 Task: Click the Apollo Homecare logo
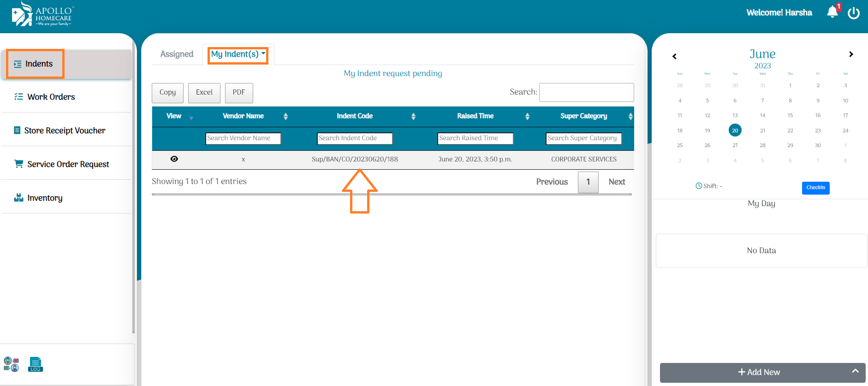tap(42, 14)
